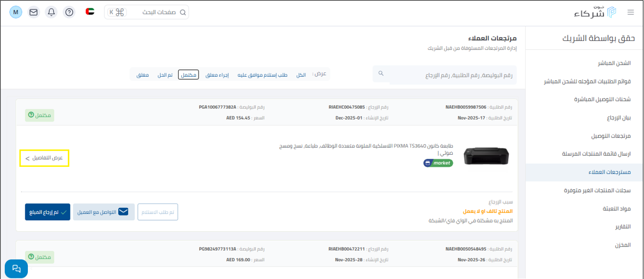This screenshot has height=279, width=644.
Task: Click the التواصل مع العميل button
Action: (x=103, y=212)
